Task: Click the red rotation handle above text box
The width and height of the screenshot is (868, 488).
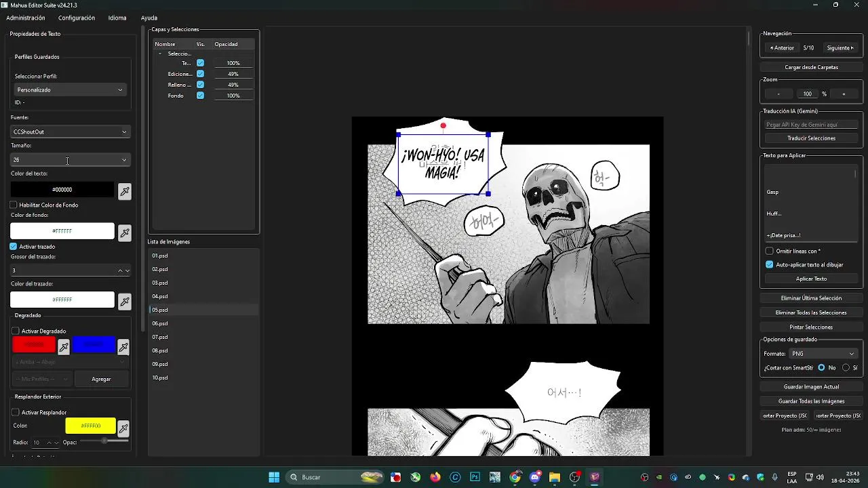Action: (443, 125)
